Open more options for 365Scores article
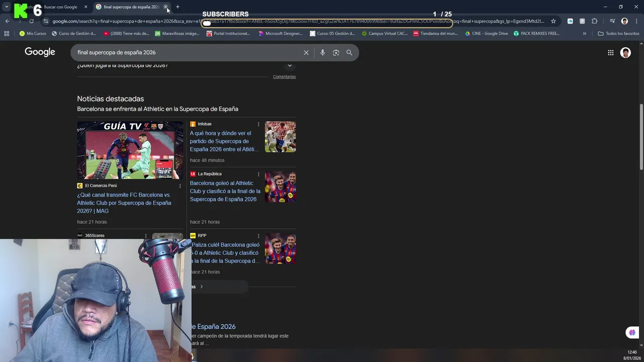The height and width of the screenshot is (362, 644). pos(146,236)
